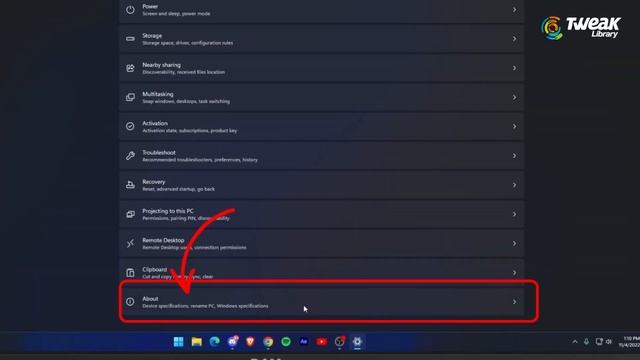Launch Microsoft Edge from taskbar

point(215,342)
